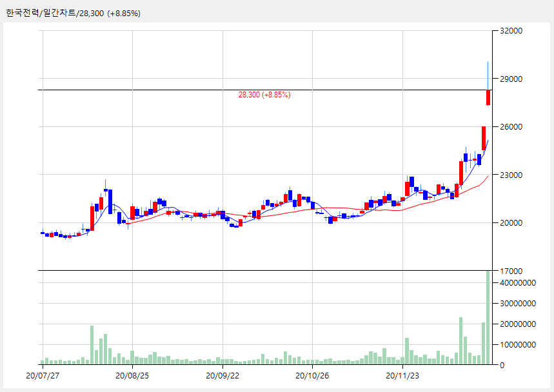Click the 20/07/27 date label
Screen dimensions: 554x392
pos(43,375)
